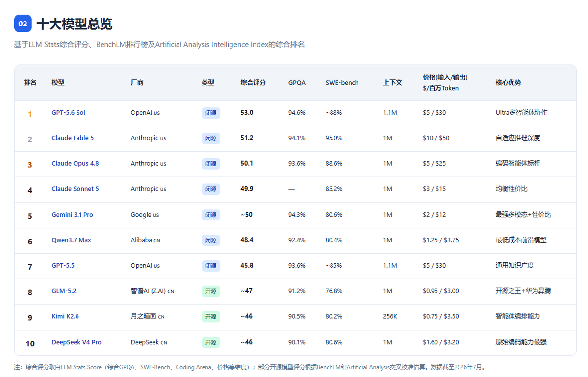Click the 智谱AI (Z.AI) CN vendor cell
This screenshot has width=588, height=377.
coord(152,291)
